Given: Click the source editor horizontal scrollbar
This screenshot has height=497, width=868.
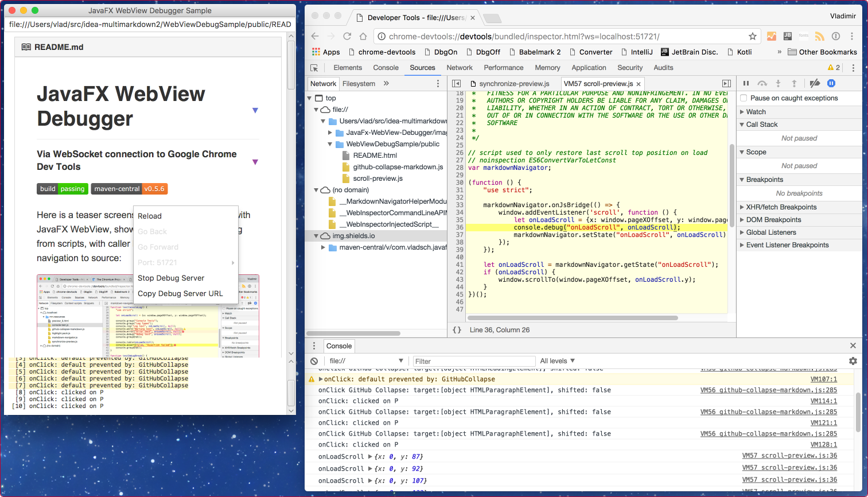Looking at the screenshot, I should pos(573,318).
